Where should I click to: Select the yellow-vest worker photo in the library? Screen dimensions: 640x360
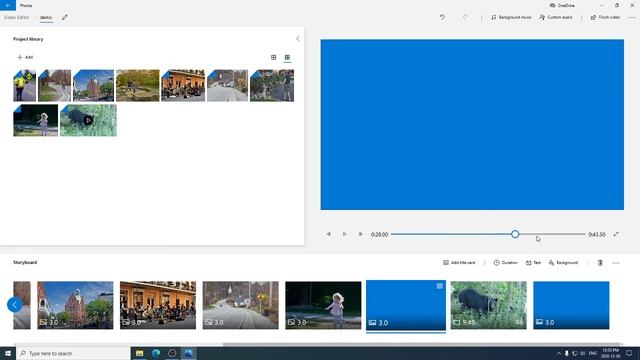coord(24,85)
